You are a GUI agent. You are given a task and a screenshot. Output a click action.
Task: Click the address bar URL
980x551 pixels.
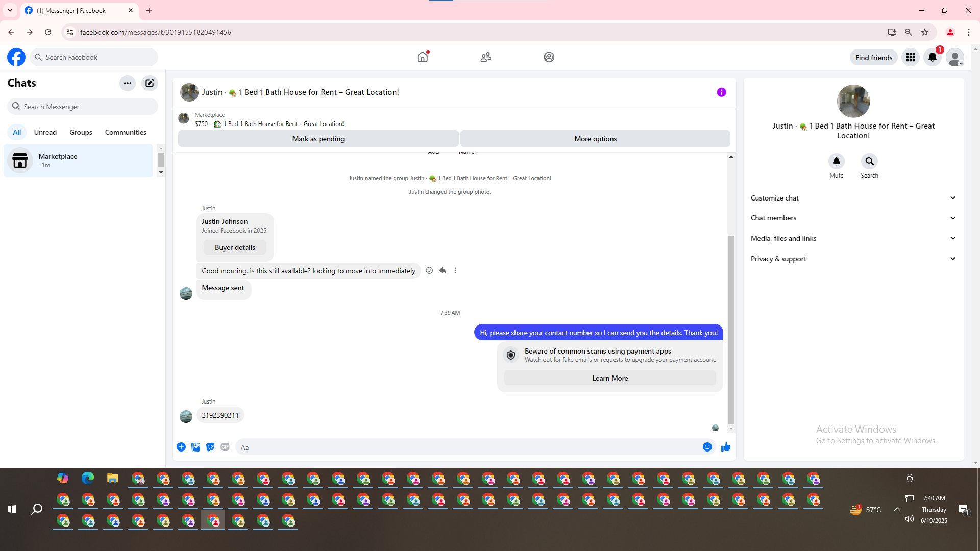[x=156, y=32]
